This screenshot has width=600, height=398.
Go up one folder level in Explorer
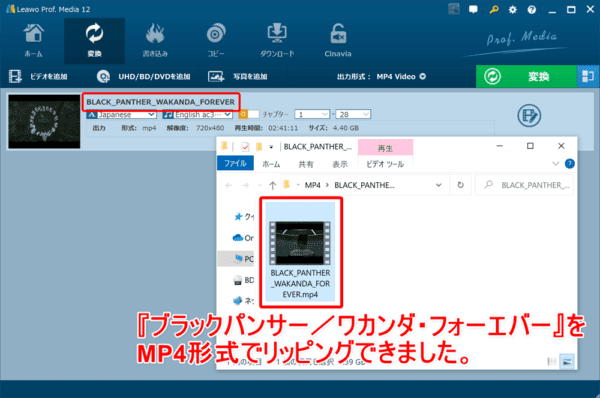click(x=272, y=186)
